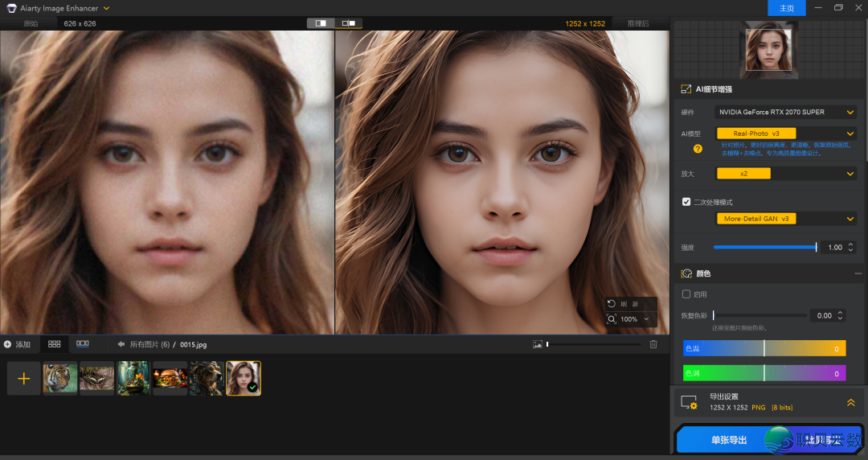
Task: Expand the x2 upscale factor dropdown
Action: pos(785,174)
